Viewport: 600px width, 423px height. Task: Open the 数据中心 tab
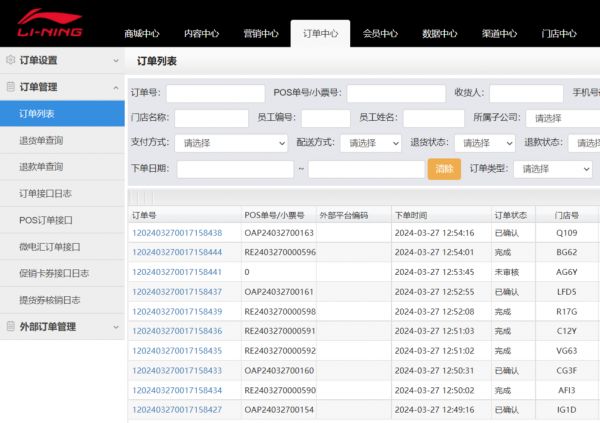click(439, 33)
